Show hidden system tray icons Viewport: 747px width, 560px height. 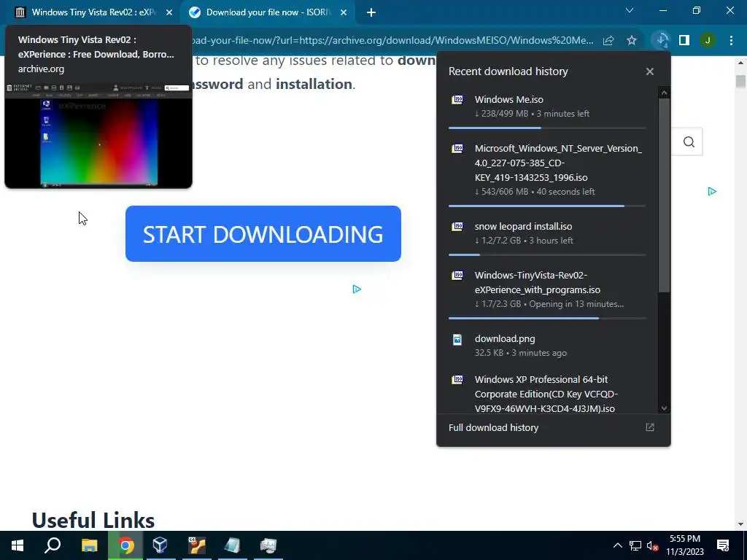pos(617,545)
